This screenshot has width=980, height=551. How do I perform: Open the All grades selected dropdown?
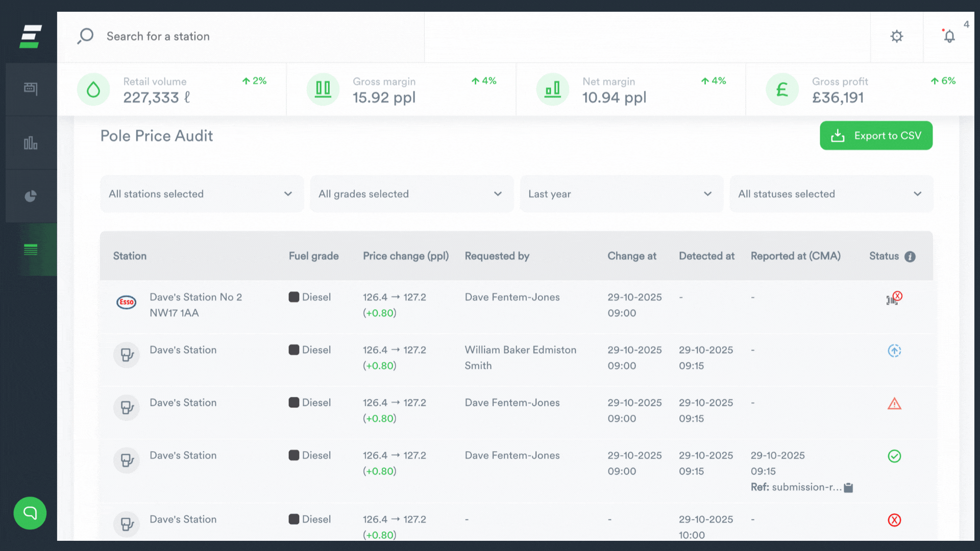(411, 194)
